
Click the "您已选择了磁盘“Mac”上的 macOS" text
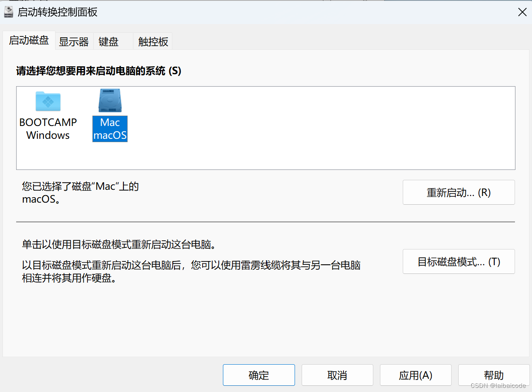pos(80,193)
